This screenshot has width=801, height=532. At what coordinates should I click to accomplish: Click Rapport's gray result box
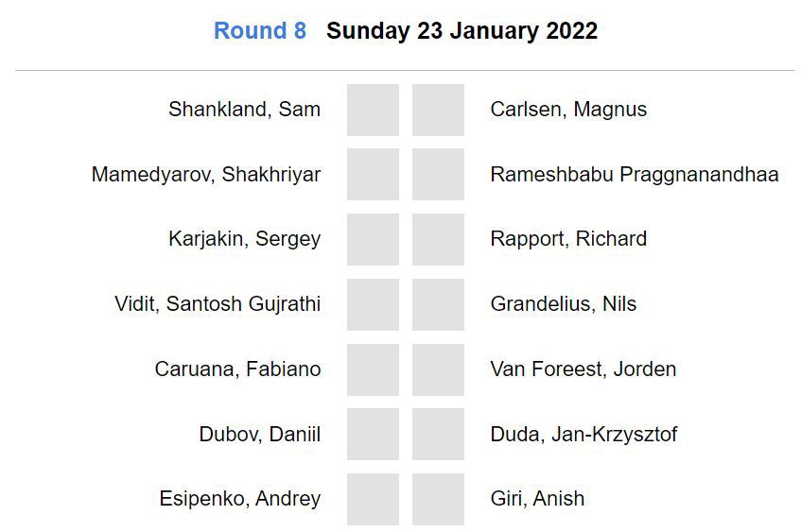[438, 239]
